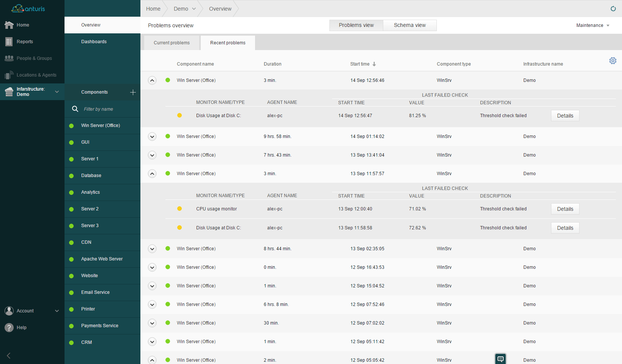This screenshot has height=364, width=622.
Task: Click the Help question mark icon
Action: click(x=9, y=328)
